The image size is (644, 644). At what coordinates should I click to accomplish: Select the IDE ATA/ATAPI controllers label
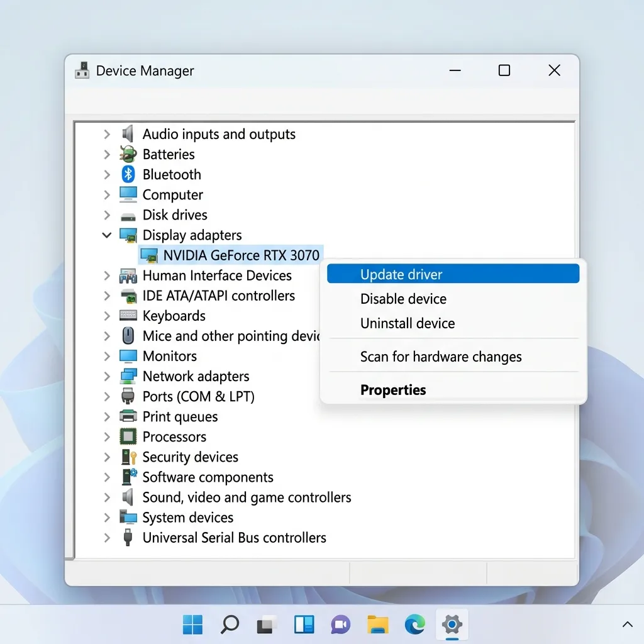click(218, 296)
